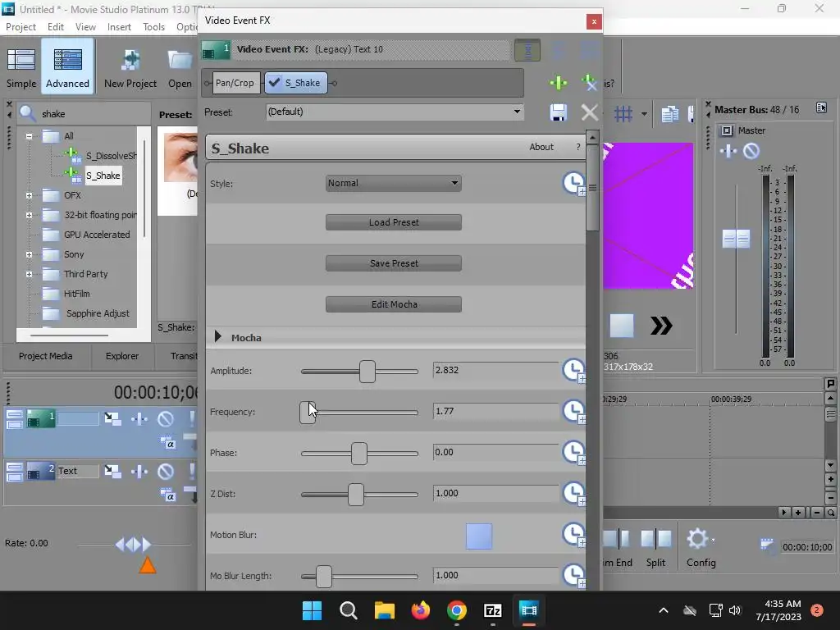
Task: Click the Motion Blur animate clock icon
Action: [573, 535]
